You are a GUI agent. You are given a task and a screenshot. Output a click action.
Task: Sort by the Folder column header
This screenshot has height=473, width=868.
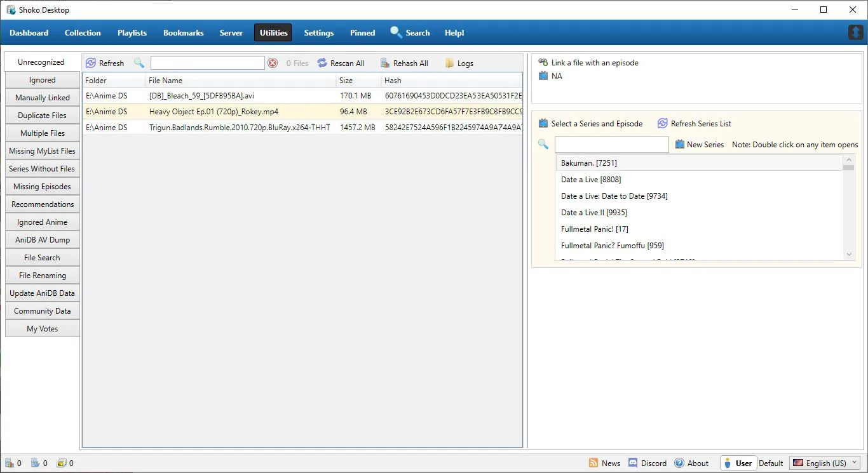[114, 81]
